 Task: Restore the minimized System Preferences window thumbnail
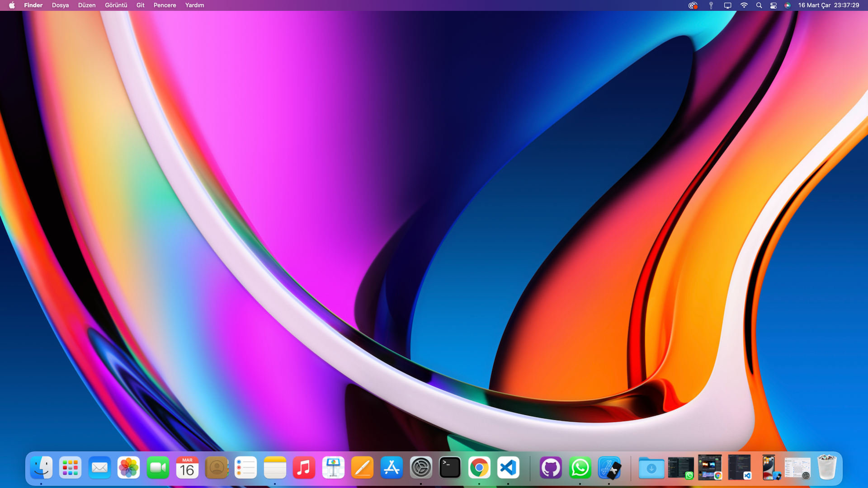coord(797,468)
